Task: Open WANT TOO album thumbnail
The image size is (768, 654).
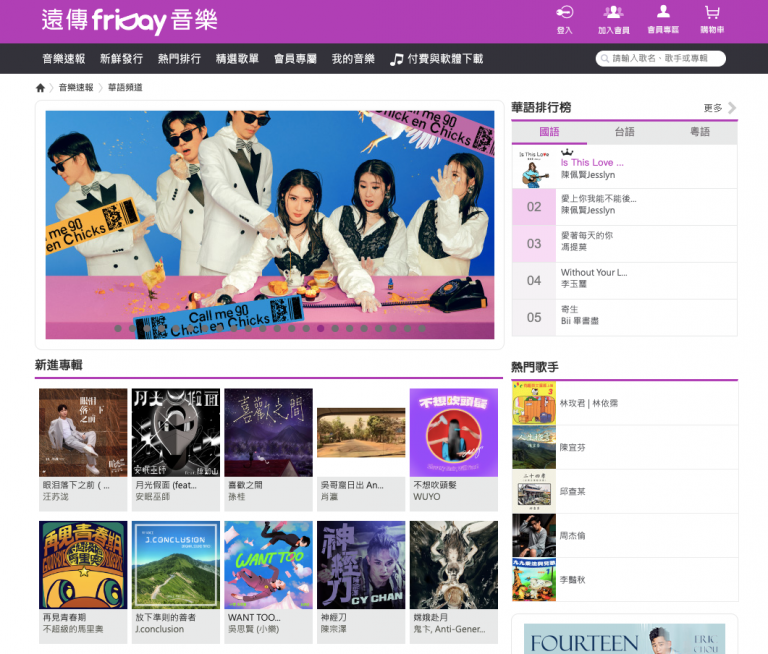Action: pyautogui.click(x=268, y=565)
